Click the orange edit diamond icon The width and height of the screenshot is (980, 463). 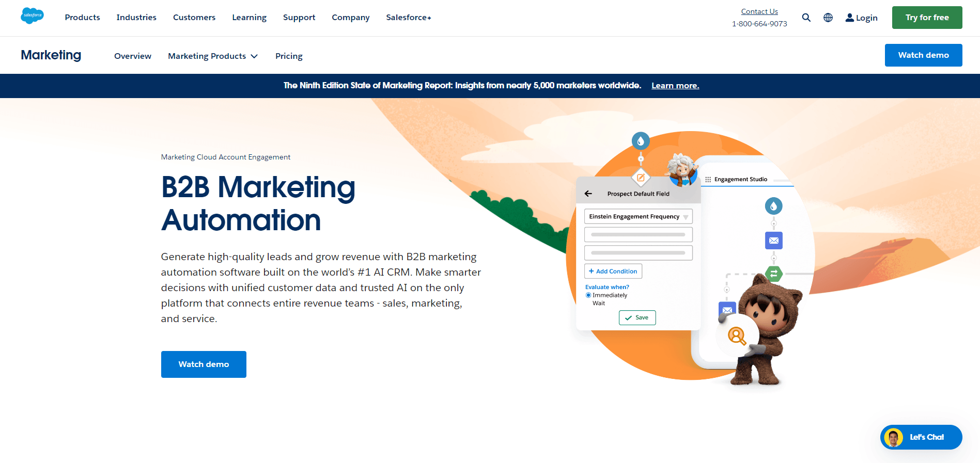tap(641, 178)
